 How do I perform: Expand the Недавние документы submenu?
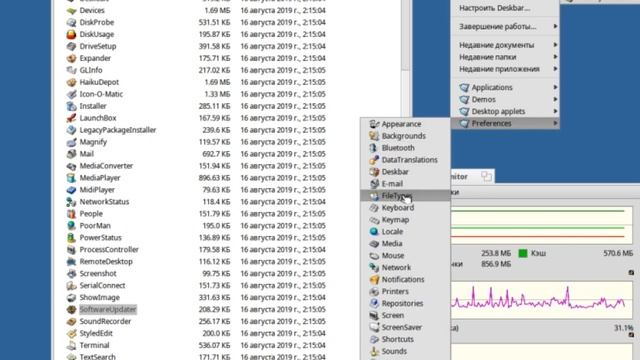(505, 45)
